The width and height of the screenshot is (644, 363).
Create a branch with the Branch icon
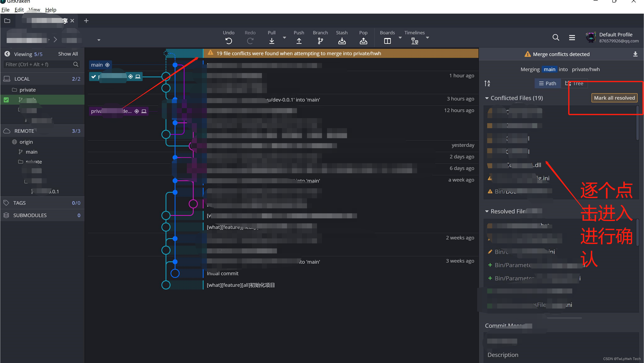point(320,40)
